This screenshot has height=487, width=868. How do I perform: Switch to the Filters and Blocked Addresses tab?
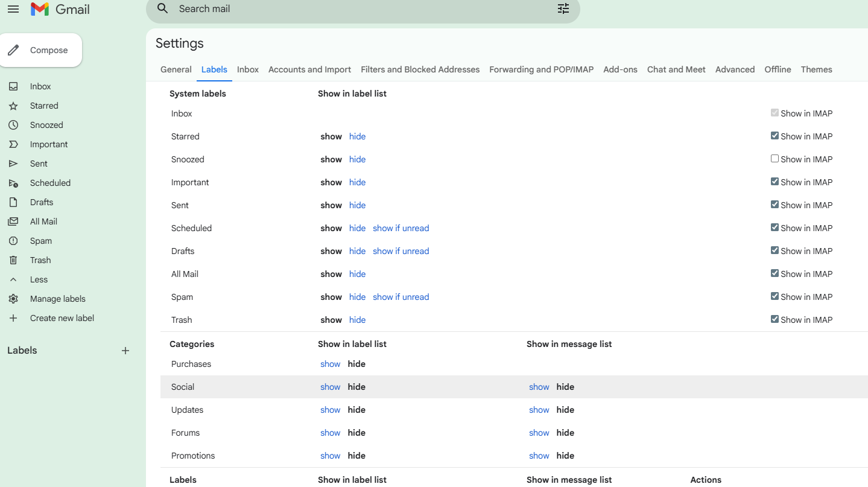(x=420, y=69)
